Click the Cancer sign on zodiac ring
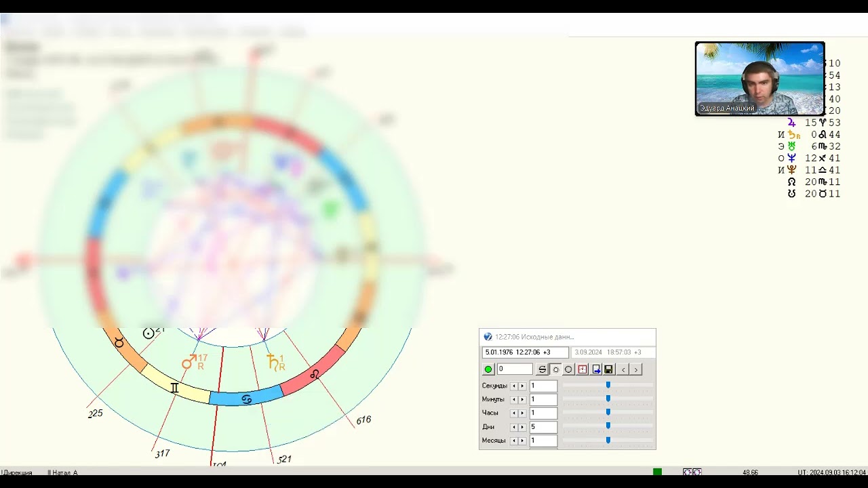868x488 pixels. pos(246,400)
